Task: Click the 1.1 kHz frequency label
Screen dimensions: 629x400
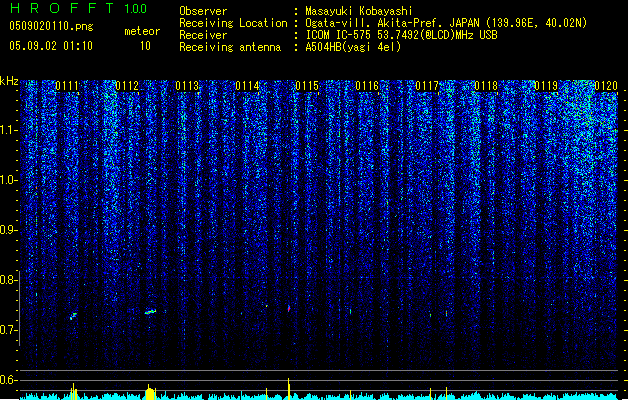Action: (x=9, y=130)
